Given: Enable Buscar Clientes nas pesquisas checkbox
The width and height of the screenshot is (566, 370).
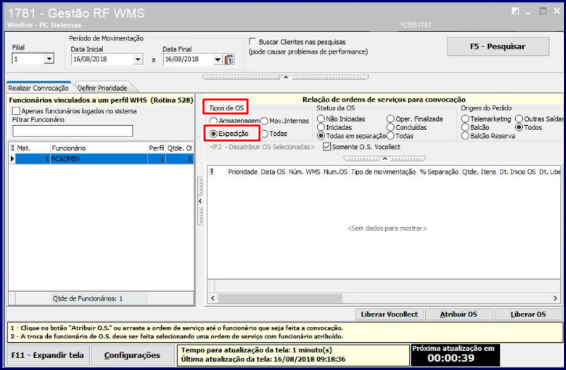Looking at the screenshot, I should point(253,42).
